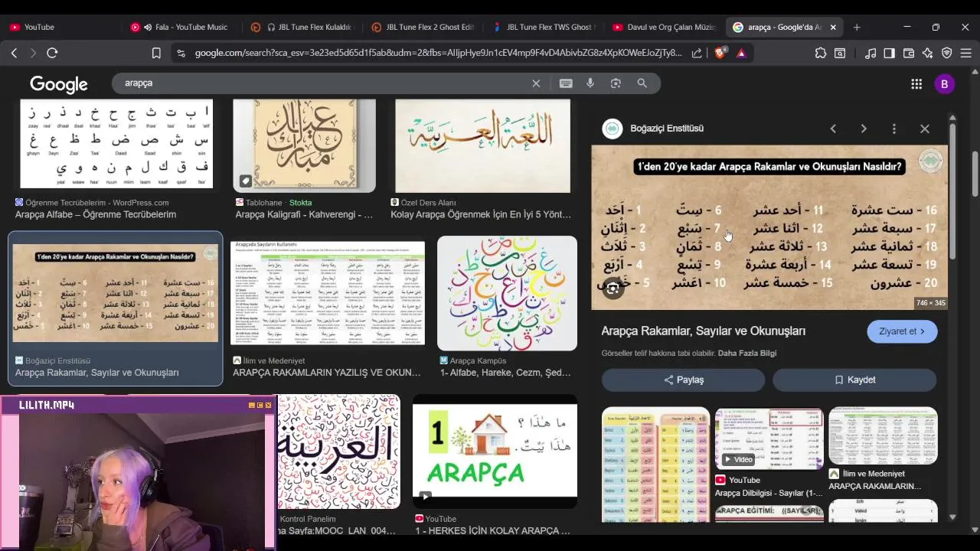Viewport: 980px width, 551px height.
Task: Reload the page
Action: (52, 53)
